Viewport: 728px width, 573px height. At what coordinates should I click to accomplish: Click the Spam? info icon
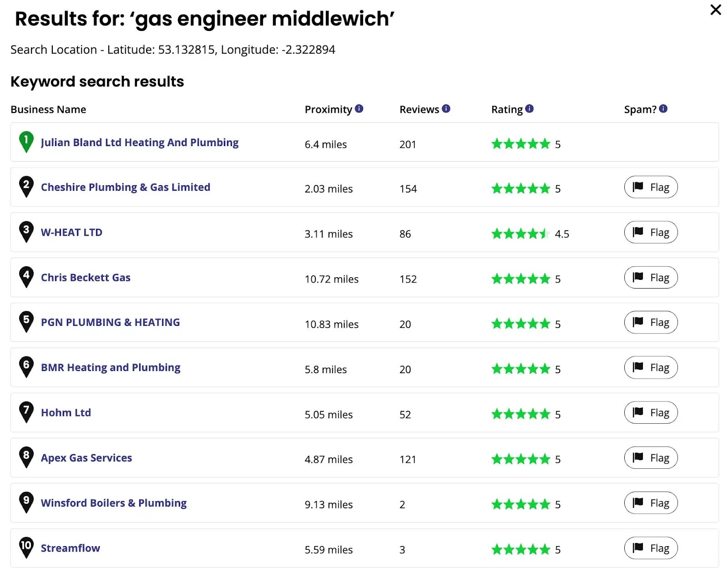[x=663, y=109]
